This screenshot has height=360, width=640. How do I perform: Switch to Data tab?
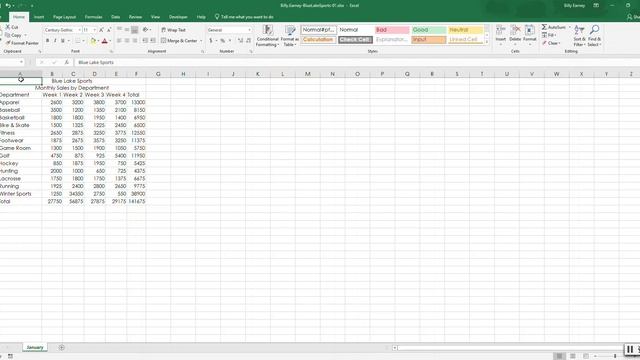116,17
